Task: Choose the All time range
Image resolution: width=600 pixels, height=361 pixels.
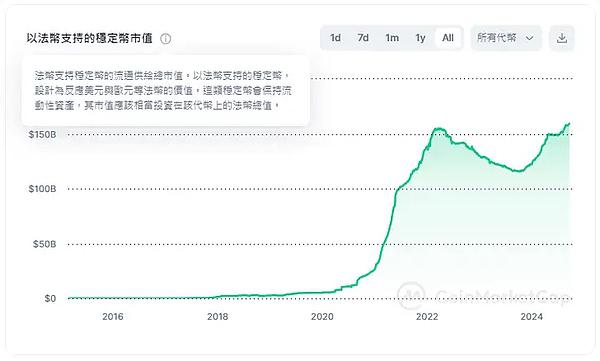Action: (x=448, y=38)
